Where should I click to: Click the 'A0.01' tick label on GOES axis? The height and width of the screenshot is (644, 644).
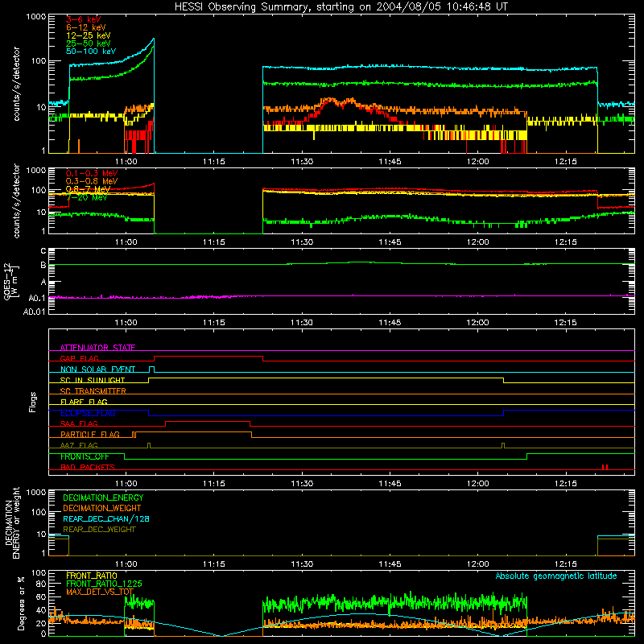(35, 312)
